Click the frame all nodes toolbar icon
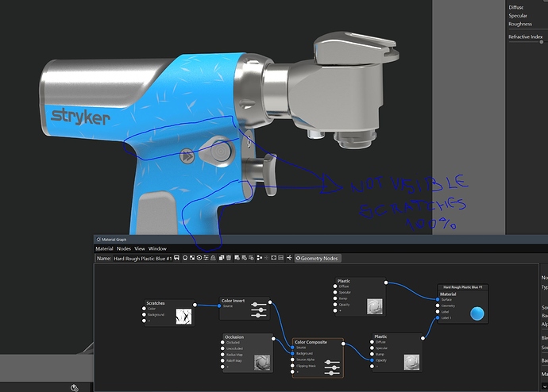Image resolution: width=548 pixels, height=392 pixels. click(x=274, y=258)
